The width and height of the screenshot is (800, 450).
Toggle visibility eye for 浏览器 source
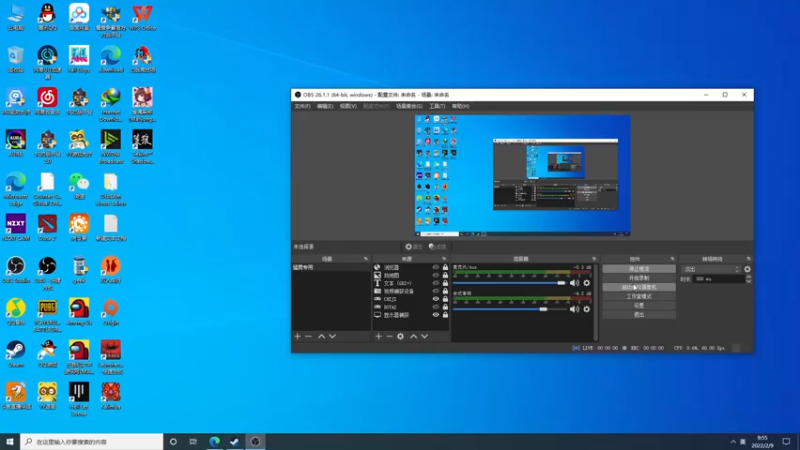pos(436,267)
